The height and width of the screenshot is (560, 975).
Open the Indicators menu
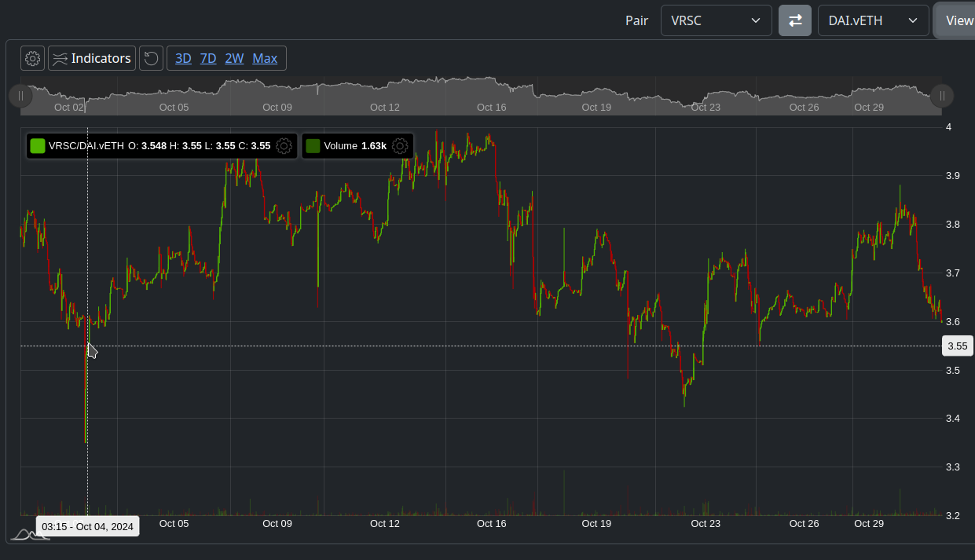[92, 58]
